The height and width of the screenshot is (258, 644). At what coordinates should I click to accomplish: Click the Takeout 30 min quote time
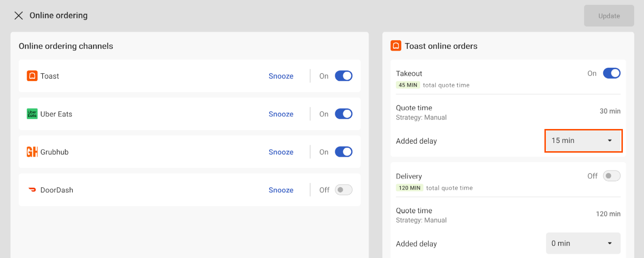(x=610, y=111)
